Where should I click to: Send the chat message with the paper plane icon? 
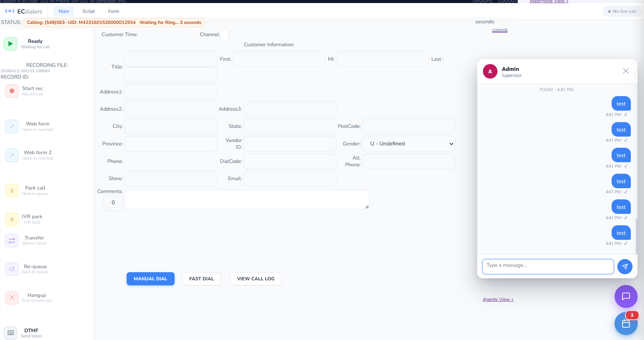click(x=625, y=266)
